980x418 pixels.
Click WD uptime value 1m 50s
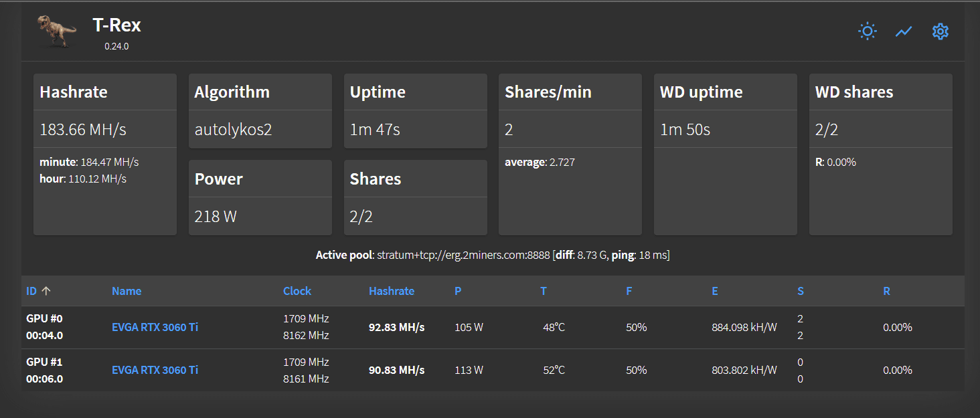pos(685,129)
